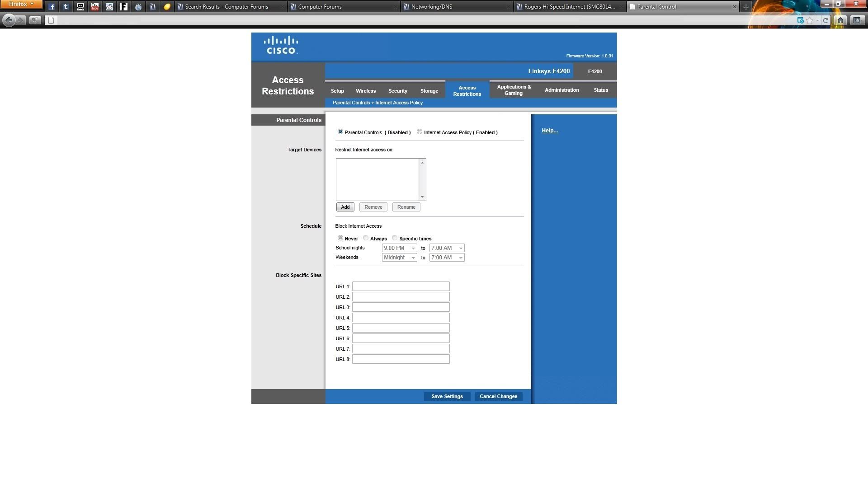868x488 pixels.
Task: Go to the browser Home page icon
Action: coord(840,20)
